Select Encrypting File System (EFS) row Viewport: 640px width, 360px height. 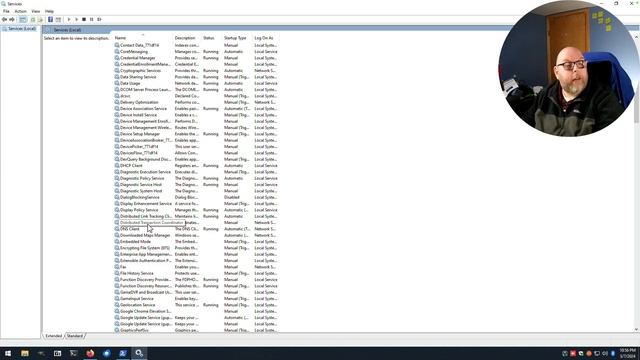(196, 248)
